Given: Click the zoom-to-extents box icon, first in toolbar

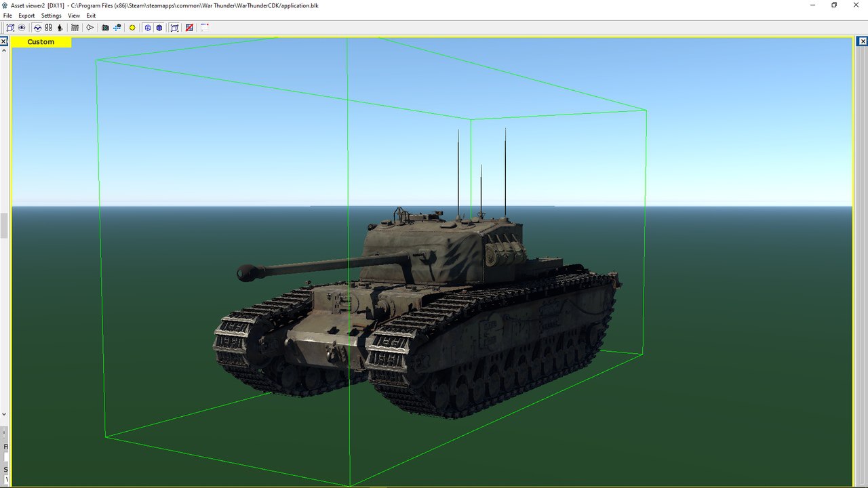Looking at the screenshot, I should point(10,28).
